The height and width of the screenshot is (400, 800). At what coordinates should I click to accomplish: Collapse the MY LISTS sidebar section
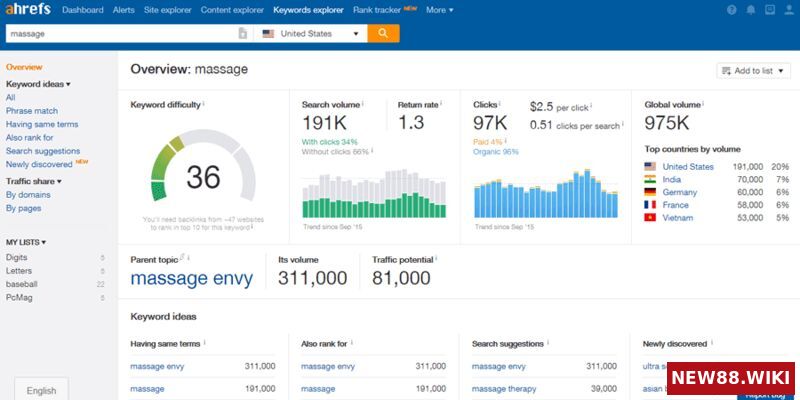(x=26, y=242)
